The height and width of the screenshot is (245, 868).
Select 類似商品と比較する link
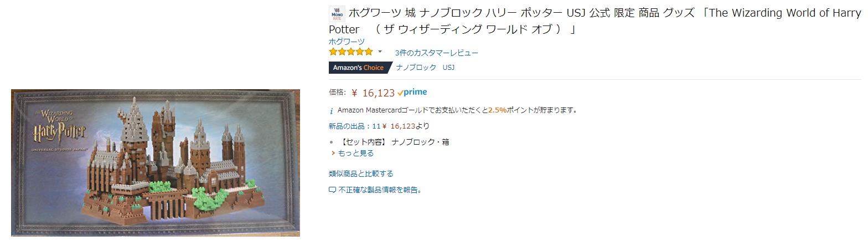point(360,173)
